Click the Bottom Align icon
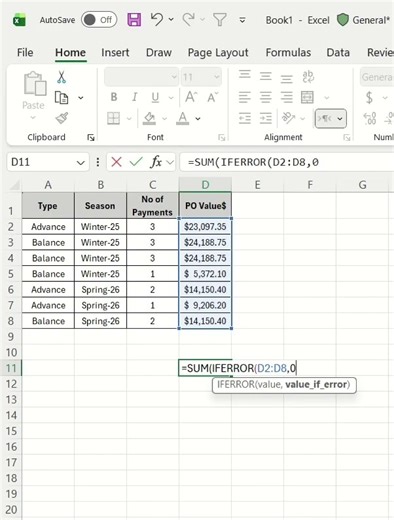Image resolution: width=394 pixels, height=520 pixels. point(286,78)
